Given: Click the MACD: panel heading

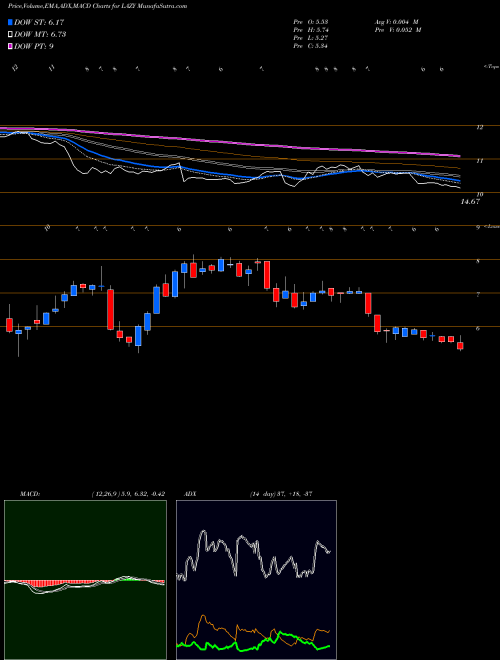Looking at the screenshot, I should pos(29,494).
